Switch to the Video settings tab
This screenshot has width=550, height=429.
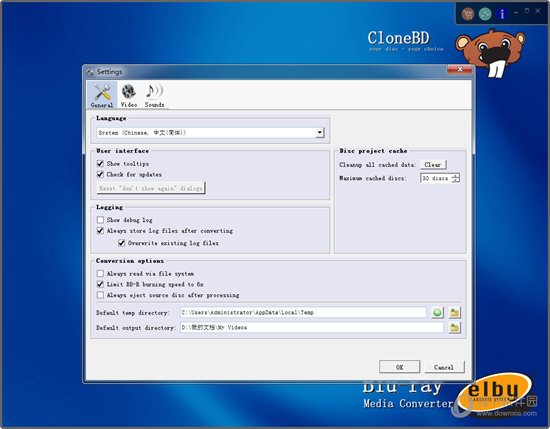(x=129, y=95)
